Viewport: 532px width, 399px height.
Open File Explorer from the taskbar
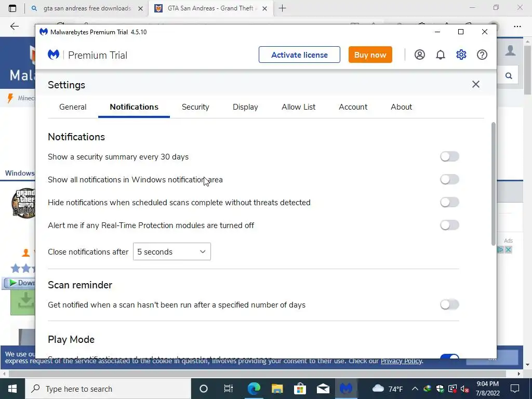point(277,389)
